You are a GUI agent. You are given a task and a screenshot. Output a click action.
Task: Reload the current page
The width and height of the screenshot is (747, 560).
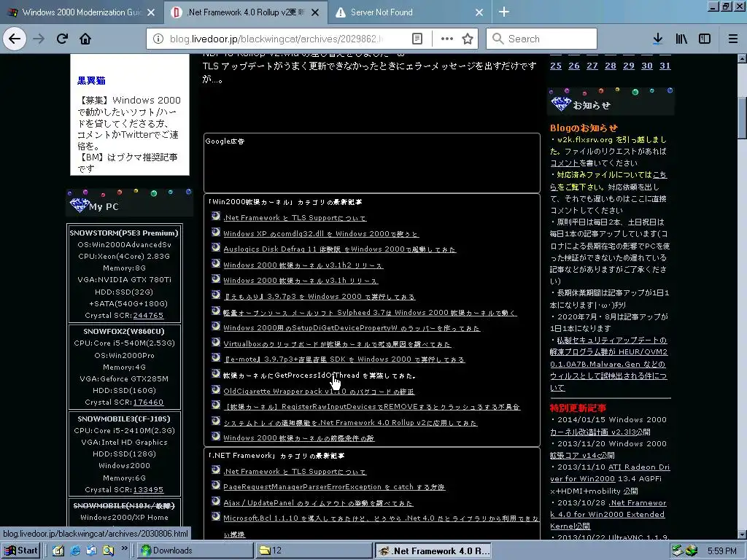(62, 39)
